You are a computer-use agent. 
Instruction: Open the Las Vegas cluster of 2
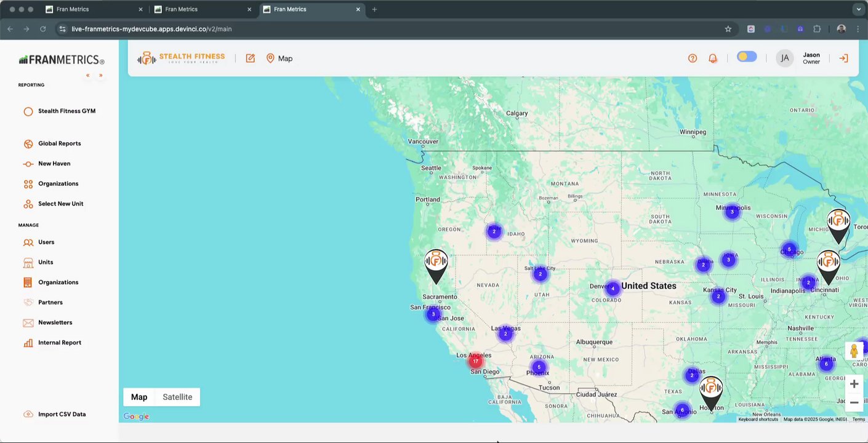505,334
